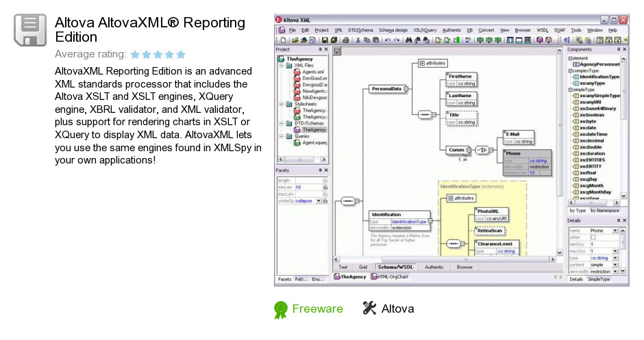Click the Cut scissors icon

pyautogui.click(x=358, y=40)
